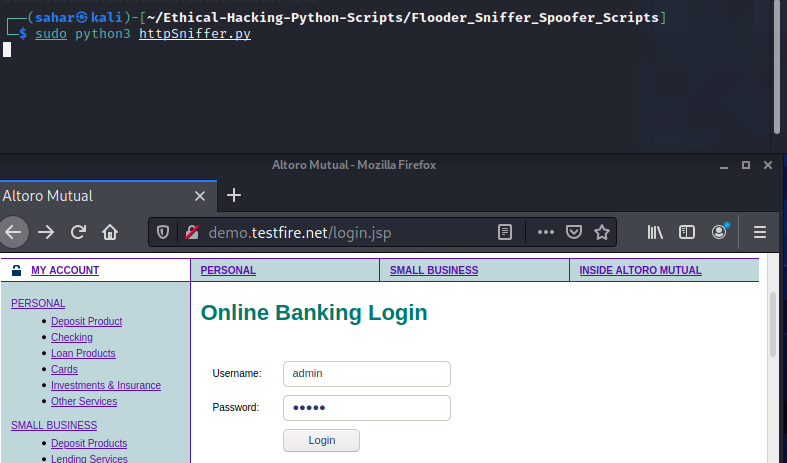Open Firefox account icon

coord(719,232)
